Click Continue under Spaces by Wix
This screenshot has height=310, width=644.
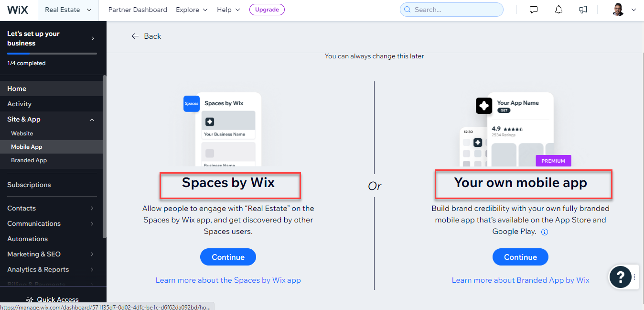(228, 256)
